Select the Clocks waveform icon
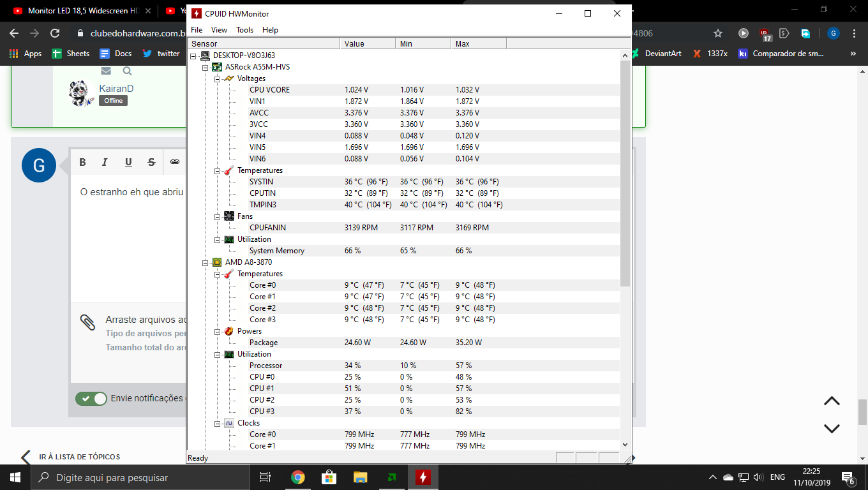This screenshot has width=868, height=490. pos(229,423)
